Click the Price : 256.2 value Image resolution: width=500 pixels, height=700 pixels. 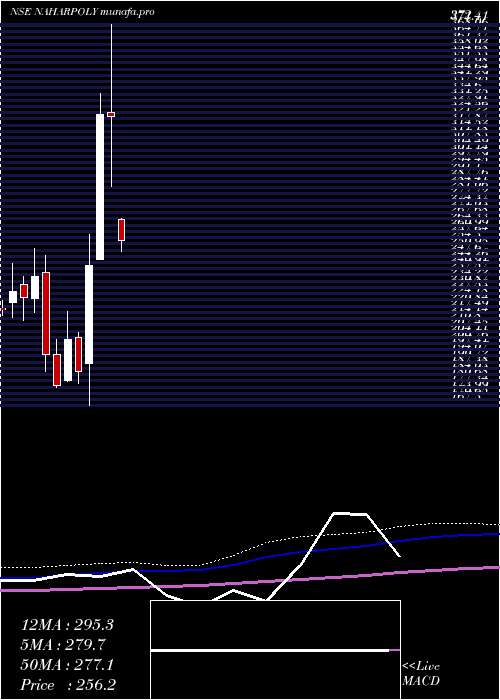[x=68, y=685]
